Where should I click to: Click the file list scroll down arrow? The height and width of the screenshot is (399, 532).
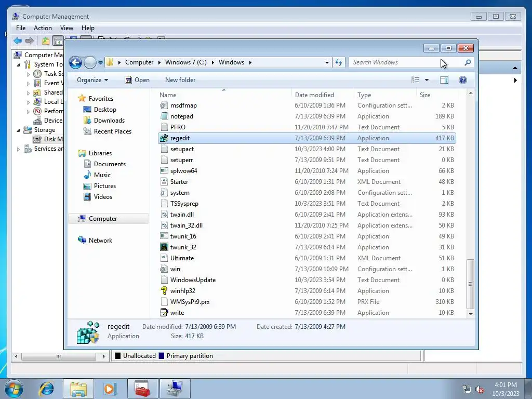(x=471, y=314)
